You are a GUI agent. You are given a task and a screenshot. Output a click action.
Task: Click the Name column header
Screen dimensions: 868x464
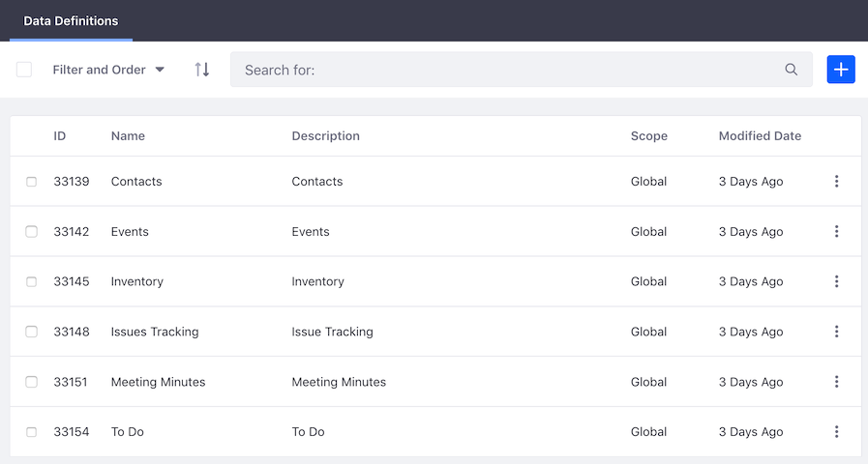pyautogui.click(x=128, y=136)
